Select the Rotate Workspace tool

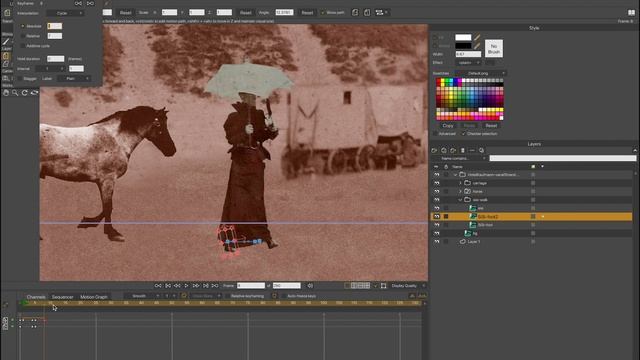[24, 93]
